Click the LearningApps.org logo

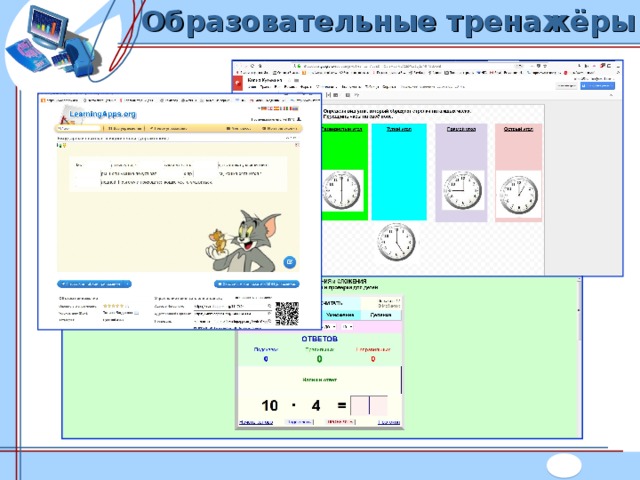(x=98, y=115)
